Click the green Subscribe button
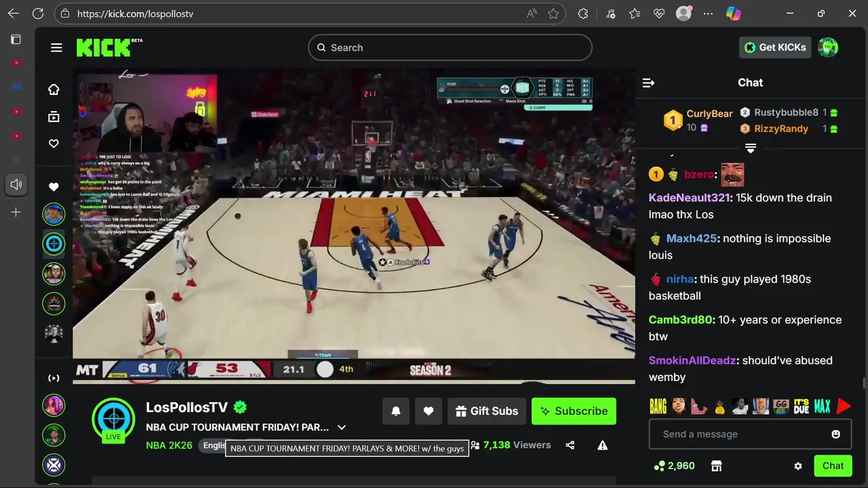Image resolution: width=868 pixels, height=488 pixels. [574, 411]
